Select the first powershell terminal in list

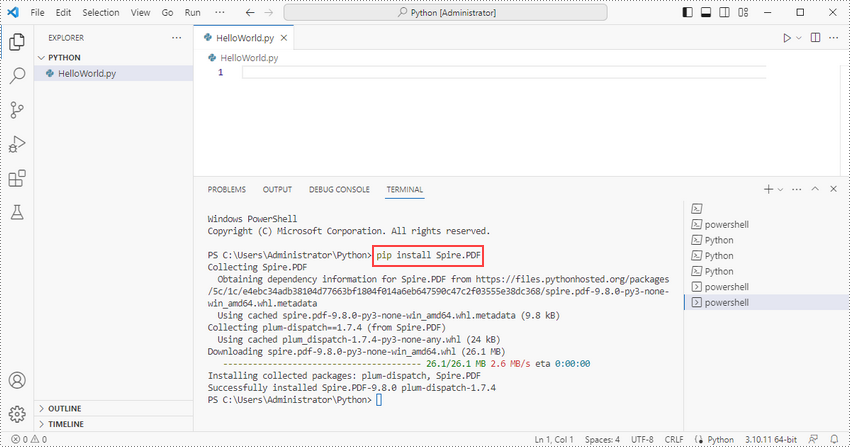tap(767, 224)
